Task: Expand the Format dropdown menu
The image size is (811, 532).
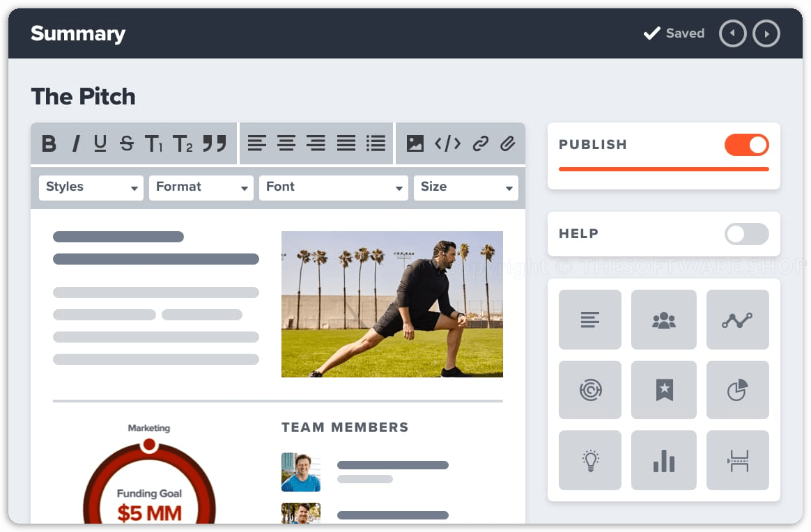Action: point(201,187)
